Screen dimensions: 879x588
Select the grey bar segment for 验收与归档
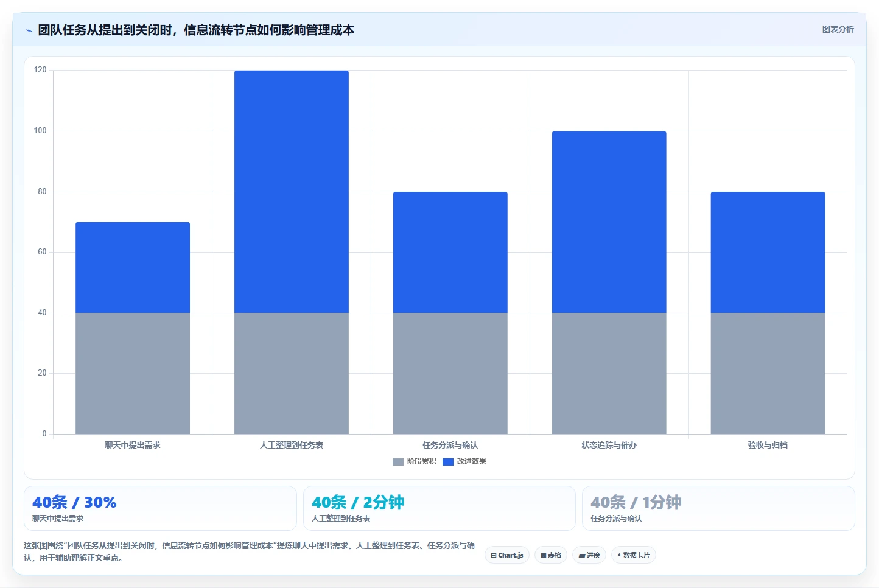[768, 374]
